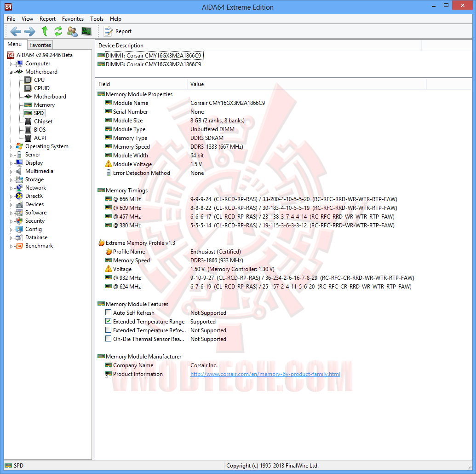Toggle the Auto Self Refresh checkbox
Image resolution: width=476 pixels, height=474 pixels.
(108, 312)
